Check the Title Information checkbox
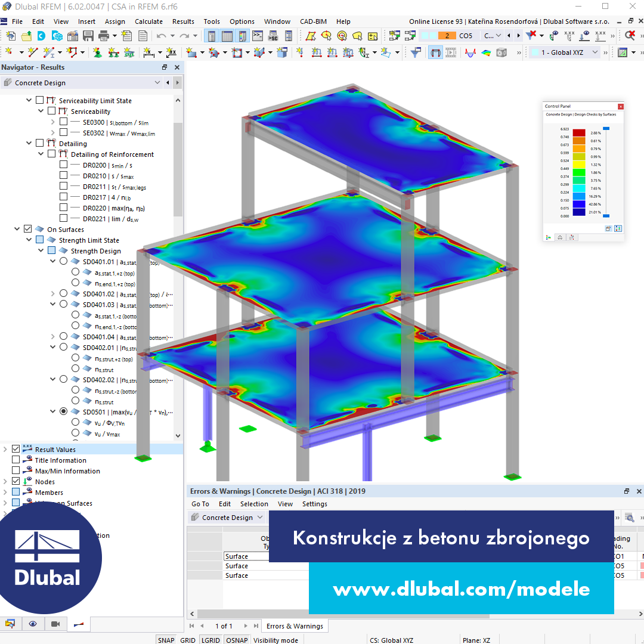The width and height of the screenshot is (644, 644). (16, 460)
